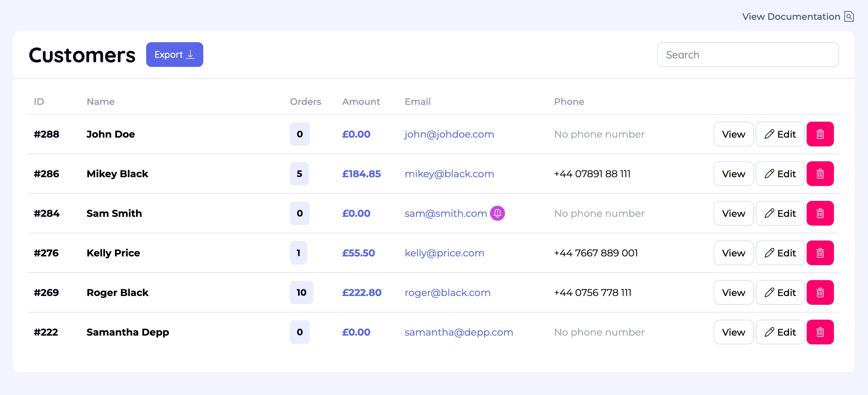View Roger Black's profile
868x395 pixels.
(x=733, y=292)
